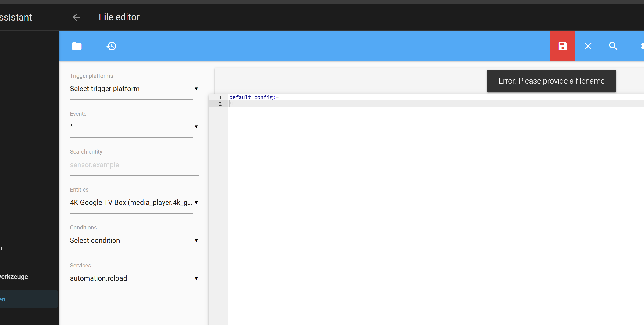Click empty editor area below line 2
This screenshot has width=644, height=325.
(x=350, y=200)
